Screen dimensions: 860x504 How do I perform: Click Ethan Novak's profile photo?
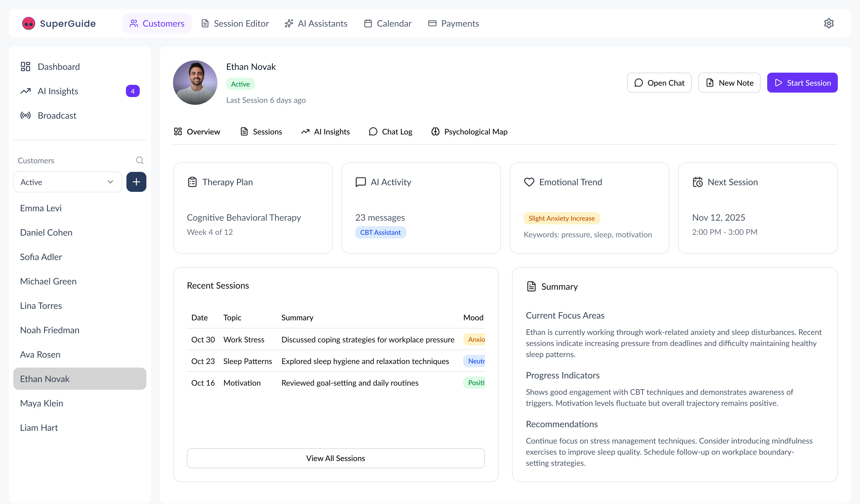pyautogui.click(x=195, y=83)
